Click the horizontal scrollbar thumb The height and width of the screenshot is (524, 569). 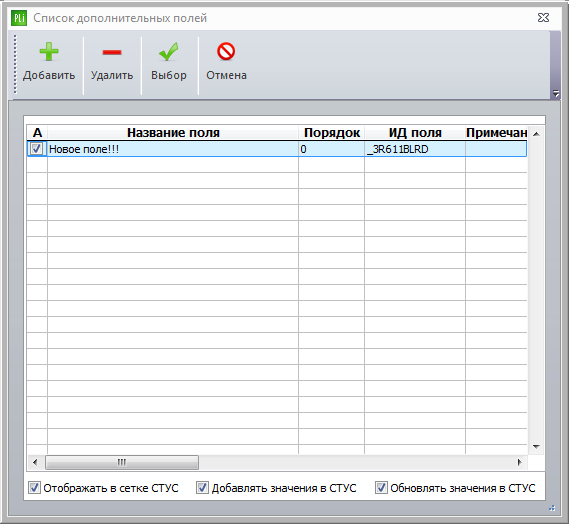[122, 462]
